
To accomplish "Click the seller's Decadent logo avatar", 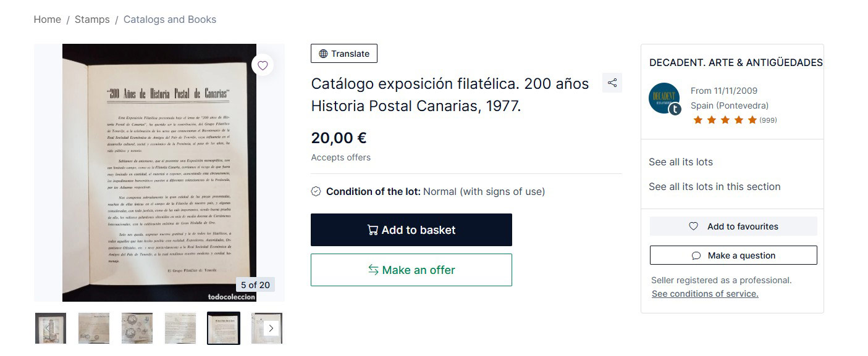I will [664, 98].
